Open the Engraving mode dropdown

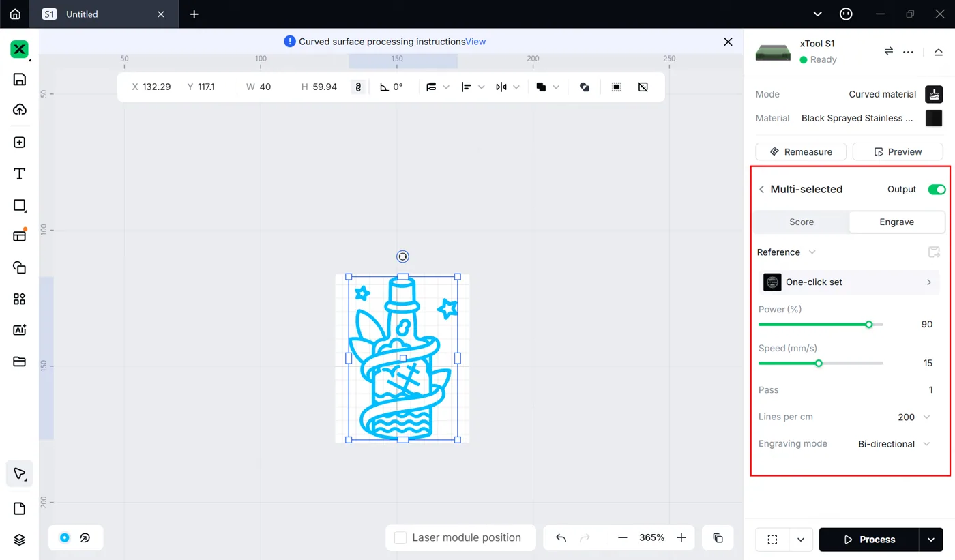pos(894,444)
